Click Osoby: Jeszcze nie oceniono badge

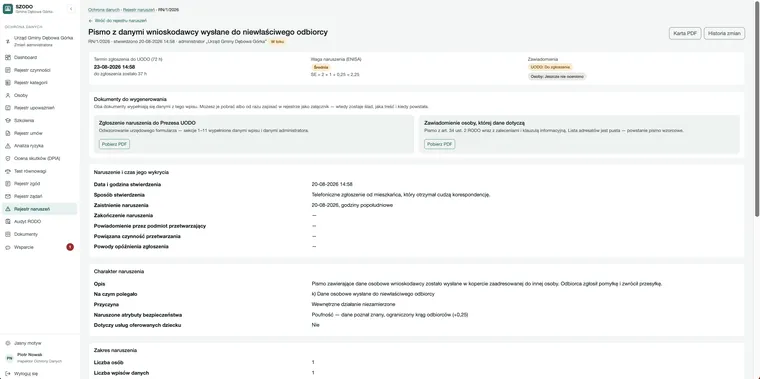point(557,77)
